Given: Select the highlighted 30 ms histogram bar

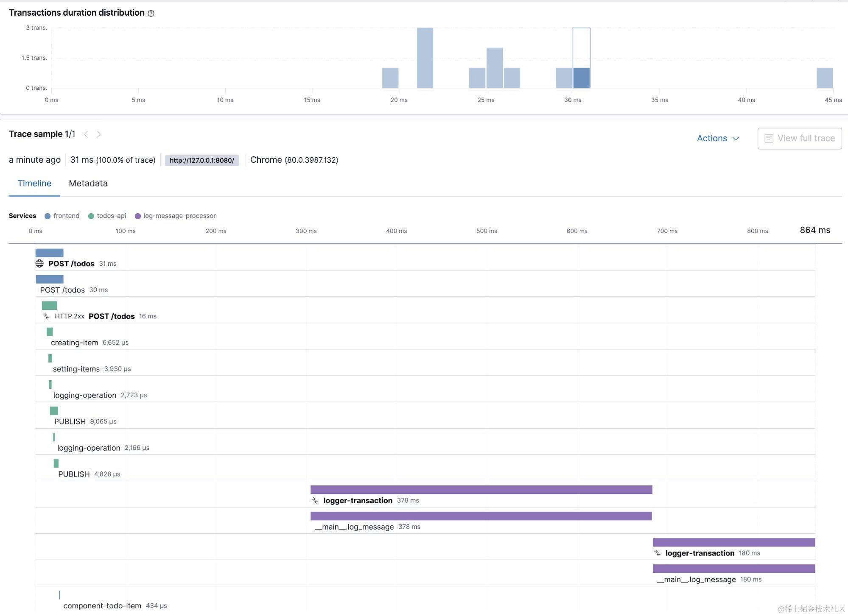Looking at the screenshot, I should [581, 78].
